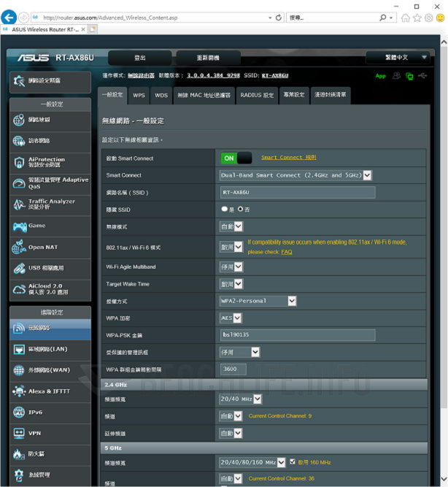Image resolution: width=448 pixels, height=487 pixels.
Task: Click the browser back arrow button
Action: (x=9, y=18)
